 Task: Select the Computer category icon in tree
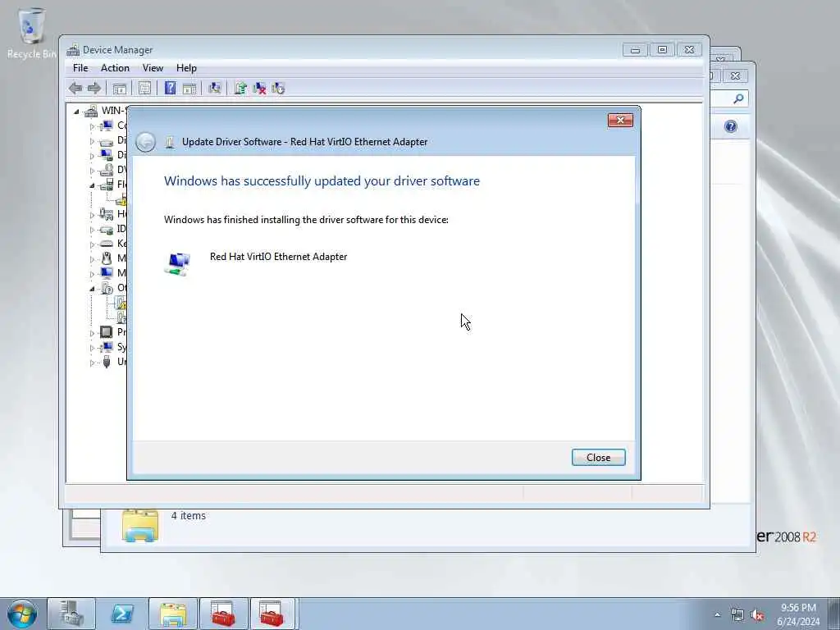point(107,126)
